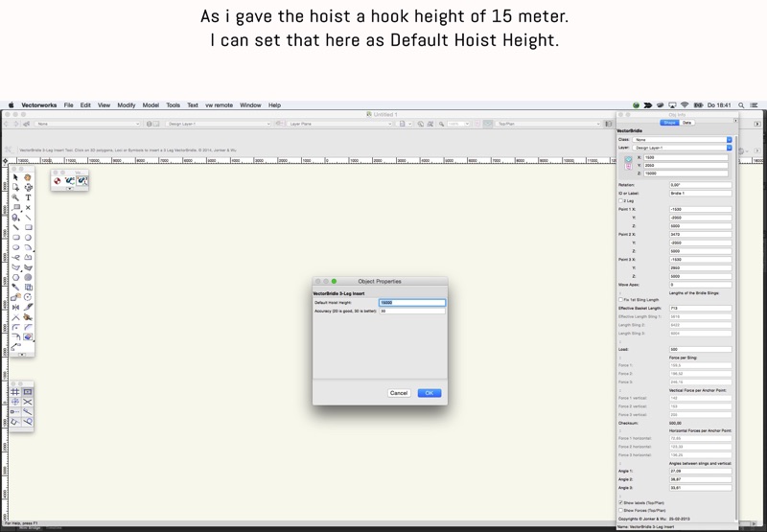Open the active class dropdown showing None

pos(87,124)
